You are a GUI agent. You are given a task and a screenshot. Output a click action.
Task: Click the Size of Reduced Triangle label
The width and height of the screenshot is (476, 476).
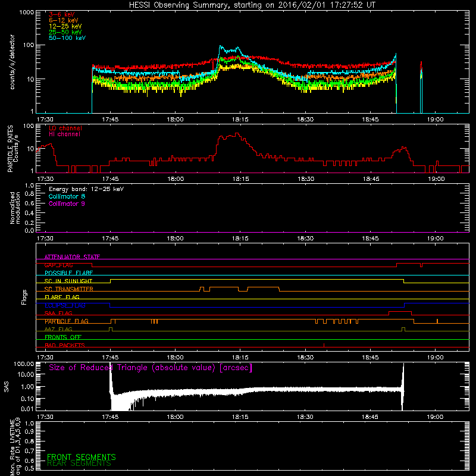(x=151, y=368)
